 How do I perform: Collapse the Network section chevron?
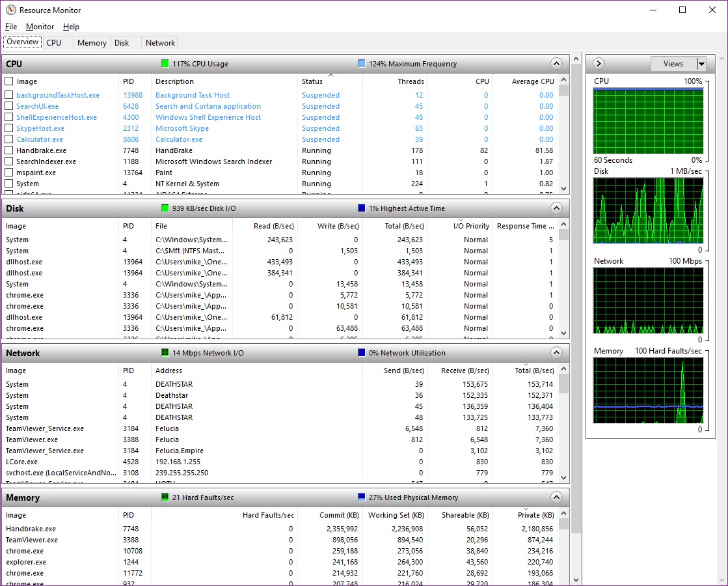[x=556, y=353]
